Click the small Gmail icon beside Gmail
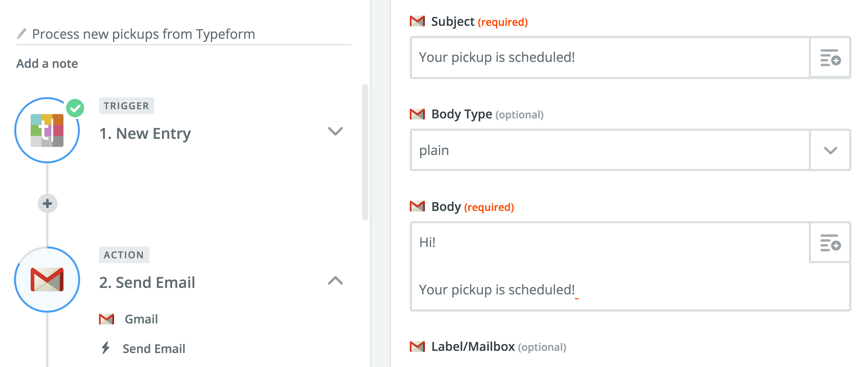This screenshot has height=367, width=868. [106, 319]
